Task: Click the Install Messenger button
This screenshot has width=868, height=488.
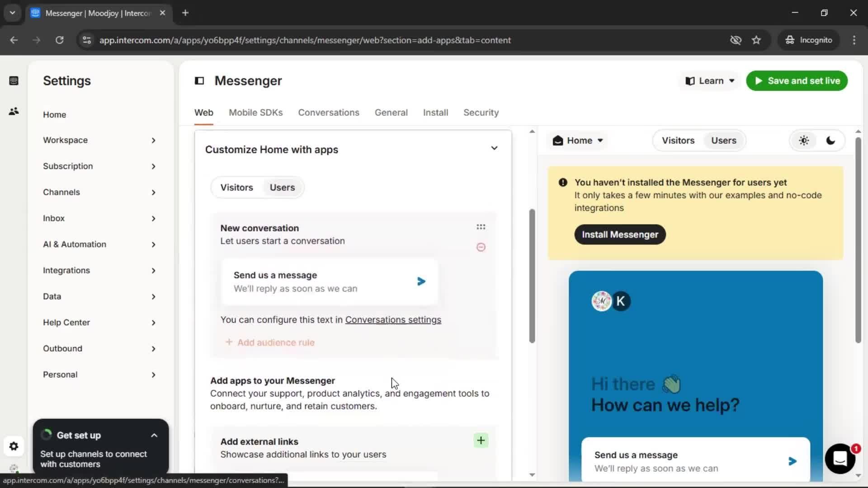Action: [620, 235]
